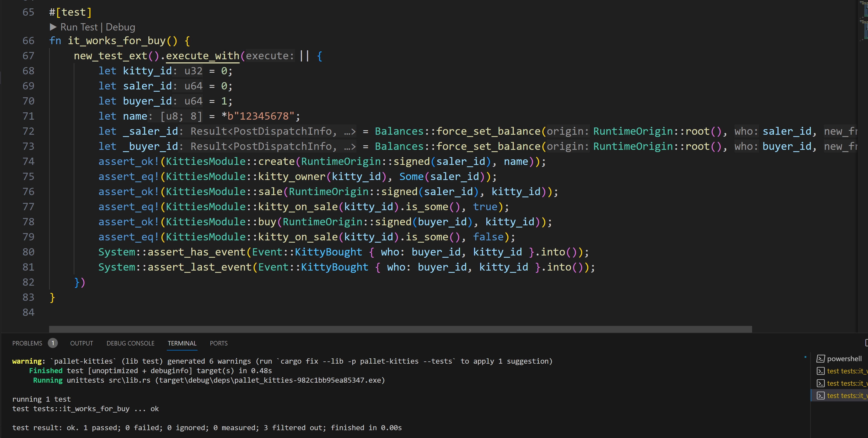This screenshot has width=868, height=438.
Task: Click the powershell terminal icon
Action: [x=821, y=359]
